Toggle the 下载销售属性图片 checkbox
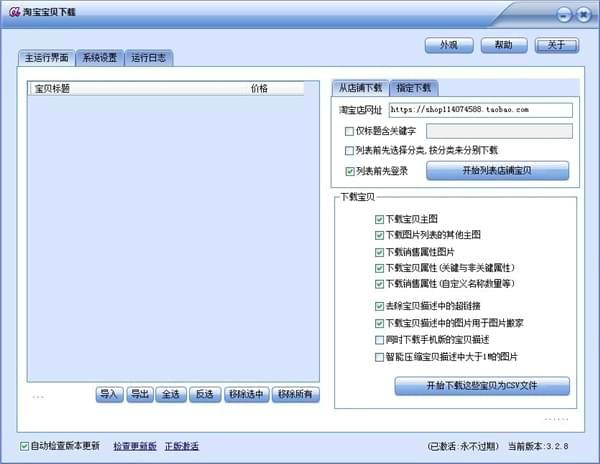The height and width of the screenshot is (464, 600). [x=379, y=252]
